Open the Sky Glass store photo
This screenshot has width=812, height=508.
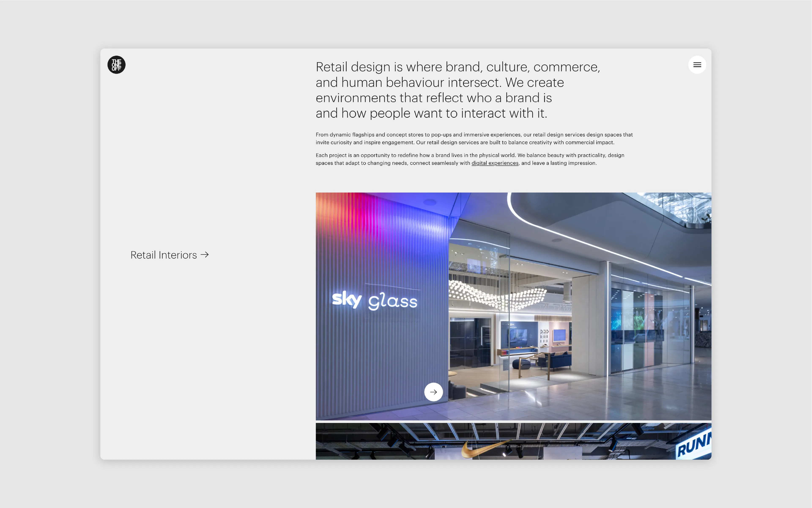point(513,306)
